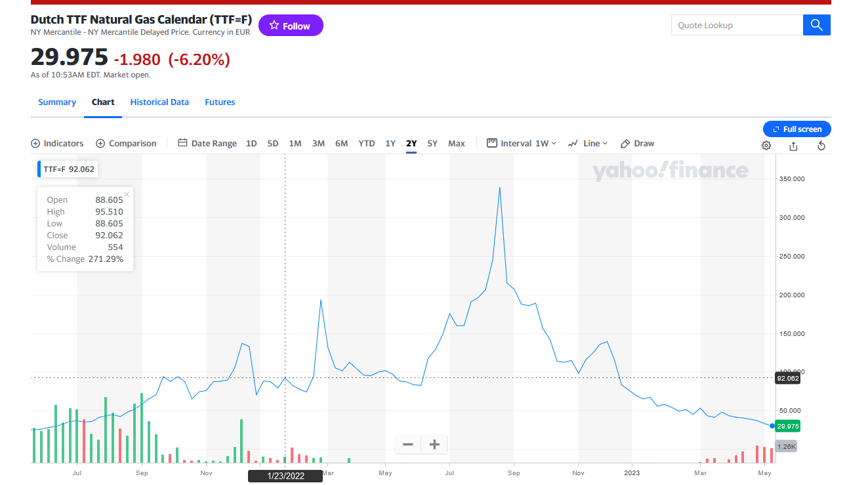
Task: Switch to the Summary tab
Action: click(57, 102)
